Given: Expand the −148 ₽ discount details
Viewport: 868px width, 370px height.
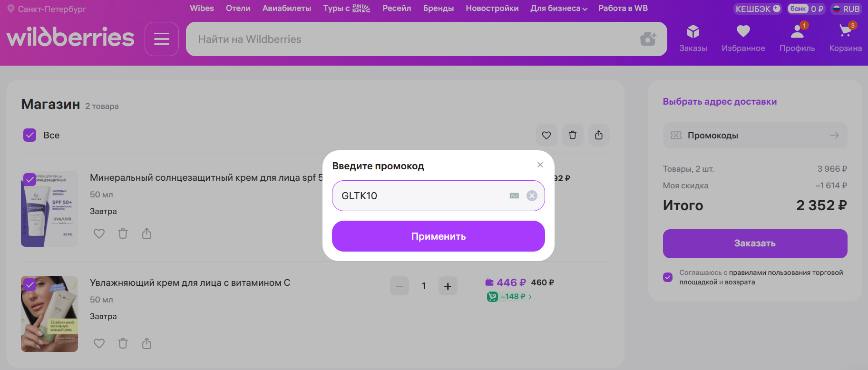Looking at the screenshot, I should tap(509, 297).
